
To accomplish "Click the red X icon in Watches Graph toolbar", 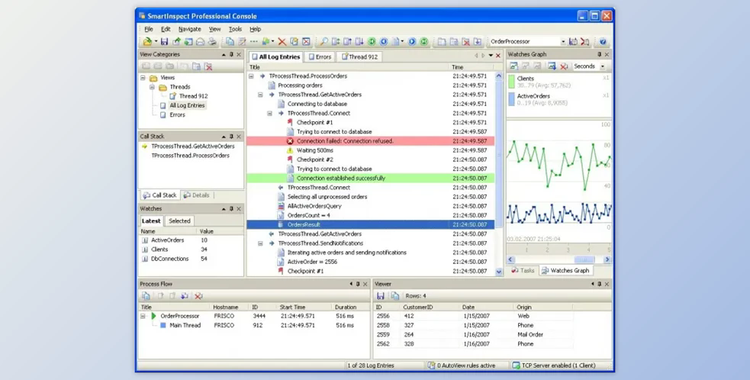I will point(564,66).
